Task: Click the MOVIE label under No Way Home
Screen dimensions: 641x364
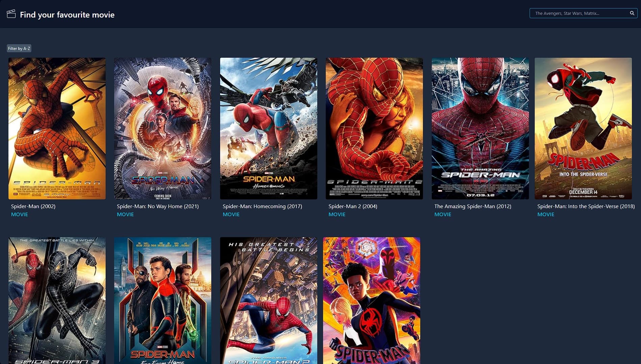Action: [125, 214]
